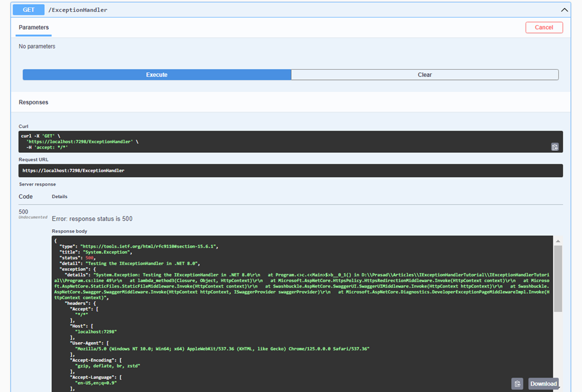Click the "detail" line in response body
This screenshot has width=582, height=392.
pyautogui.click(x=130, y=263)
